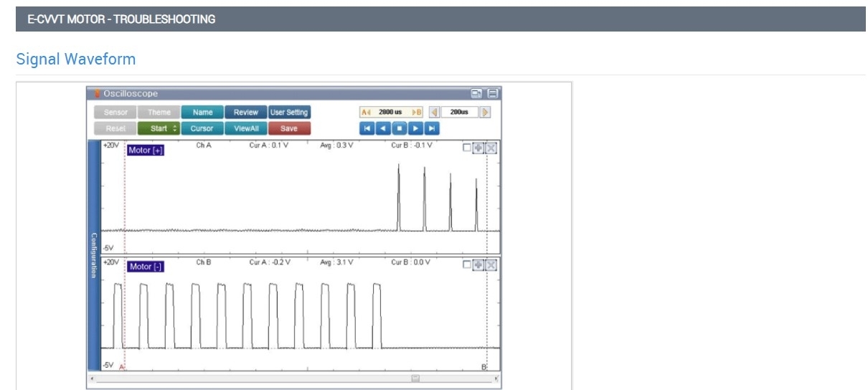The image size is (868, 390).
Task: Click the A-B 2800 us cursor interval display
Action: pos(391,112)
